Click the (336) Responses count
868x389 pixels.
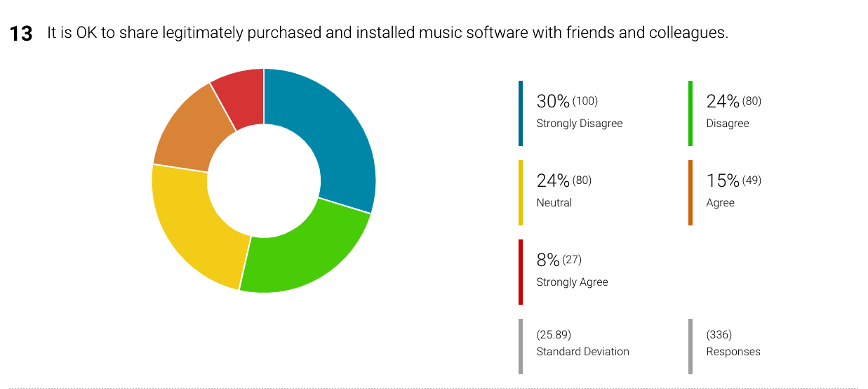point(719,335)
